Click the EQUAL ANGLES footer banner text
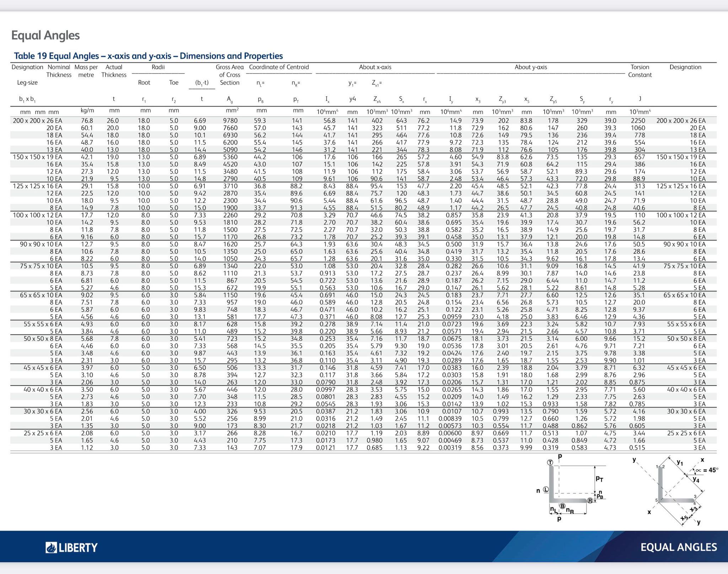 pos(678,547)
